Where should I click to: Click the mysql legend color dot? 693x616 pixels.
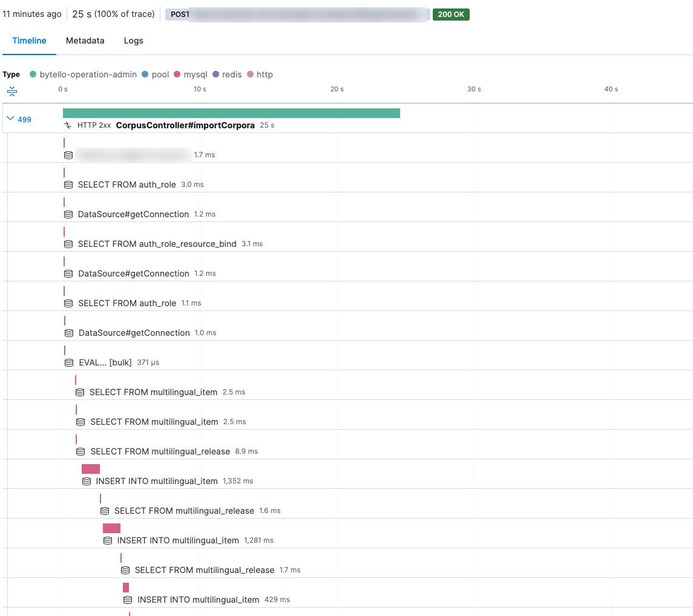pos(177,74)
